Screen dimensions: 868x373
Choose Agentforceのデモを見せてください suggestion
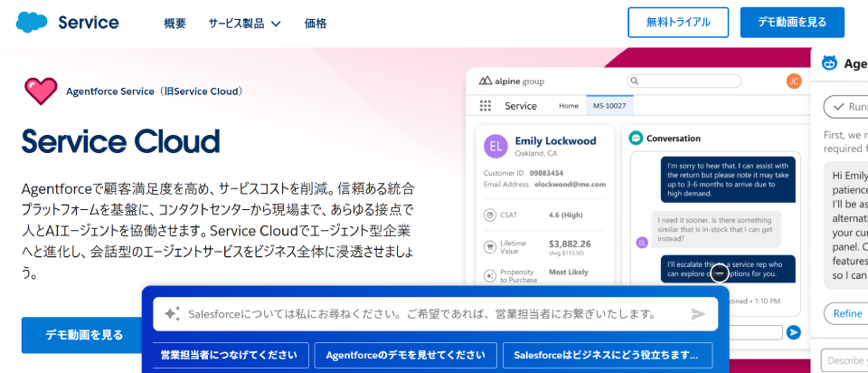(x=405, y=355)
